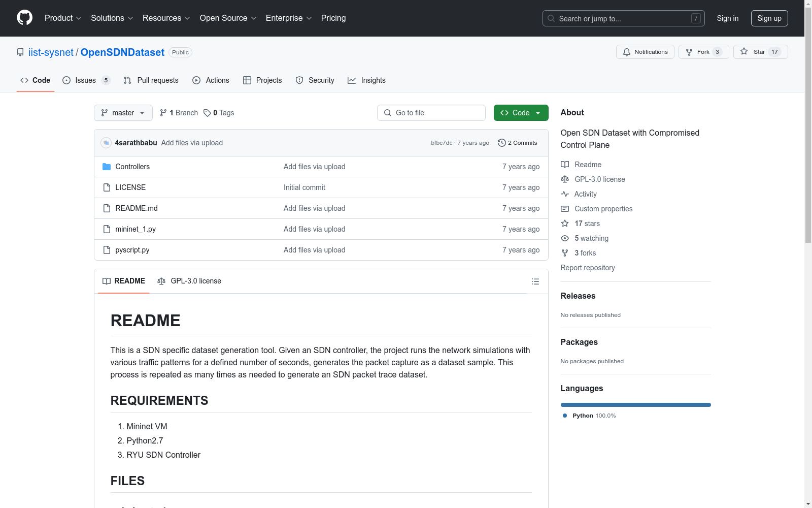Open the GitHub home logo
Screen dimensions: 812x508
coord(24,18)
